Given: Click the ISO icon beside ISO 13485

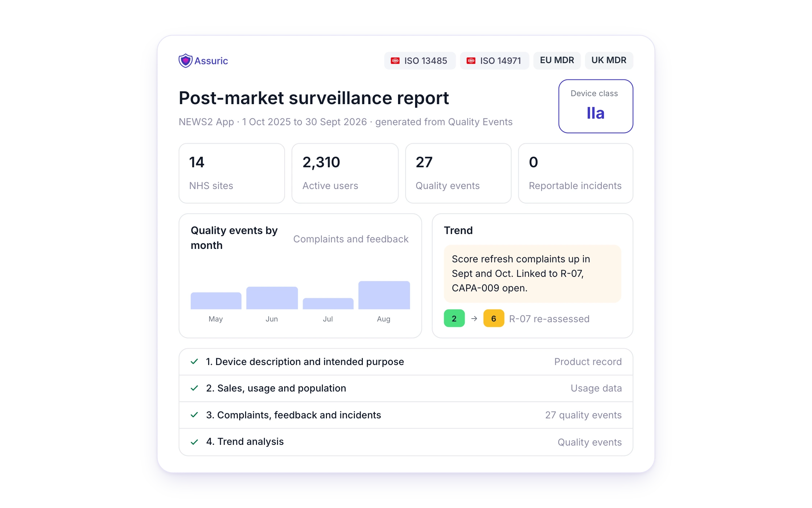Looking at the screenshot, I should [395, 61].
